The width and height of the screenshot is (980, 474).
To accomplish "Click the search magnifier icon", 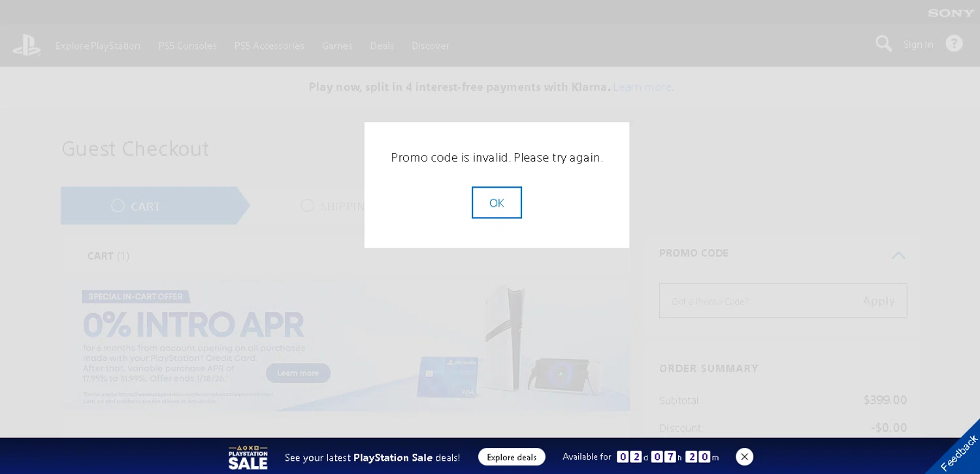I will tap(883, 44).
